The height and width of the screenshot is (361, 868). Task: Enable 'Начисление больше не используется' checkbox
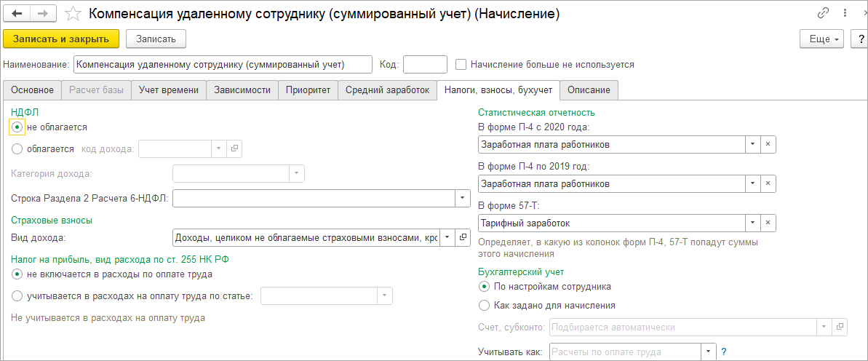pos(461,64)
